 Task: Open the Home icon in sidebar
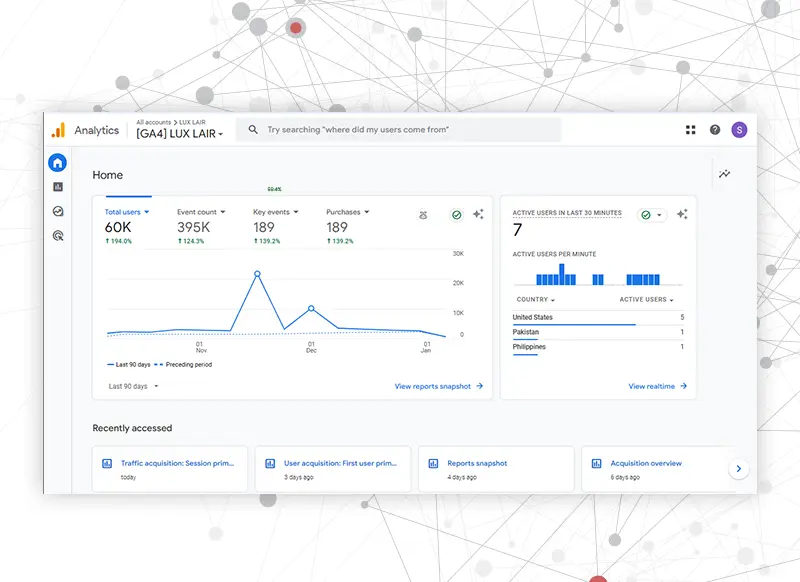click(x=58, y=163)
